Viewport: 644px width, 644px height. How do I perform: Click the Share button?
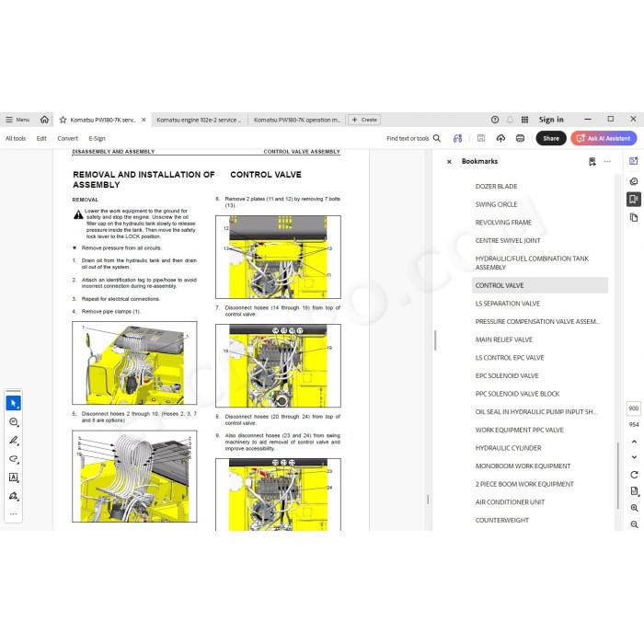[x=551, y=138]
